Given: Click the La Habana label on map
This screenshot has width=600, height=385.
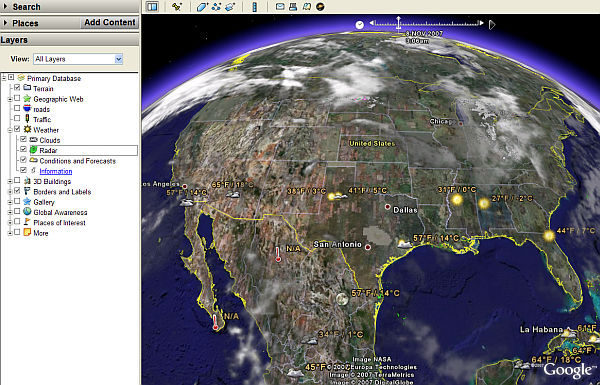Looking at the screenshot, I should tap(541, 329).
